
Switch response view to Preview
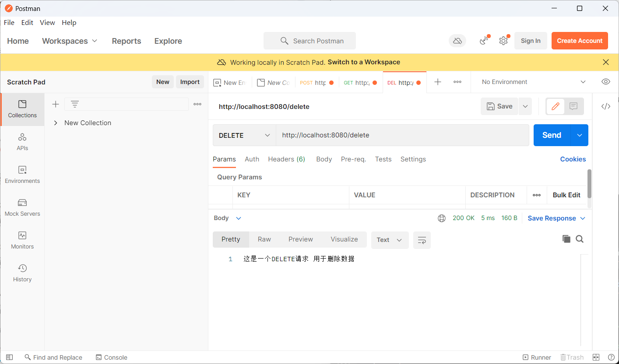coord(300,239)
